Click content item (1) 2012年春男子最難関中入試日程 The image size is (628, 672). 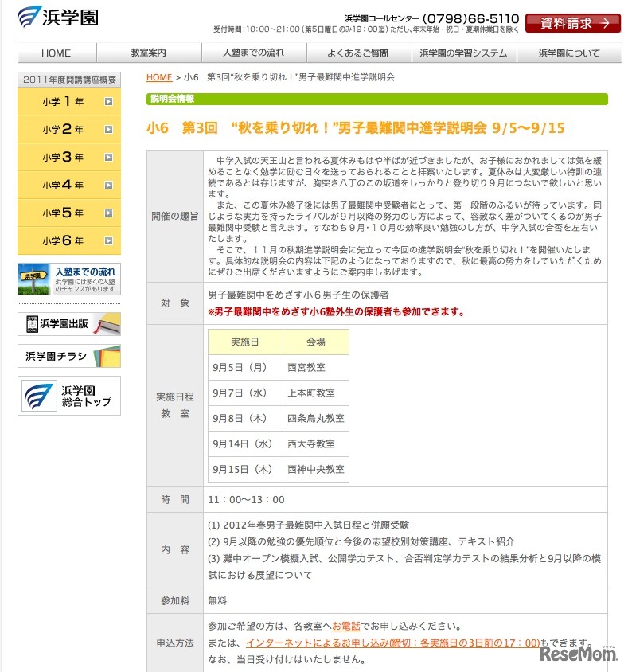309,525
